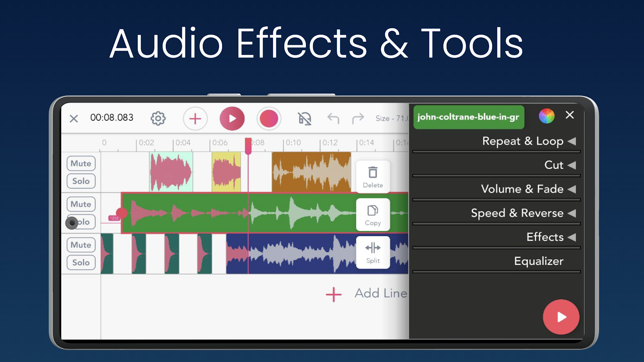Screen dimensions: 644x362
Task: Redo the last action
Action: pyautogui.click(x=358, y=118)
